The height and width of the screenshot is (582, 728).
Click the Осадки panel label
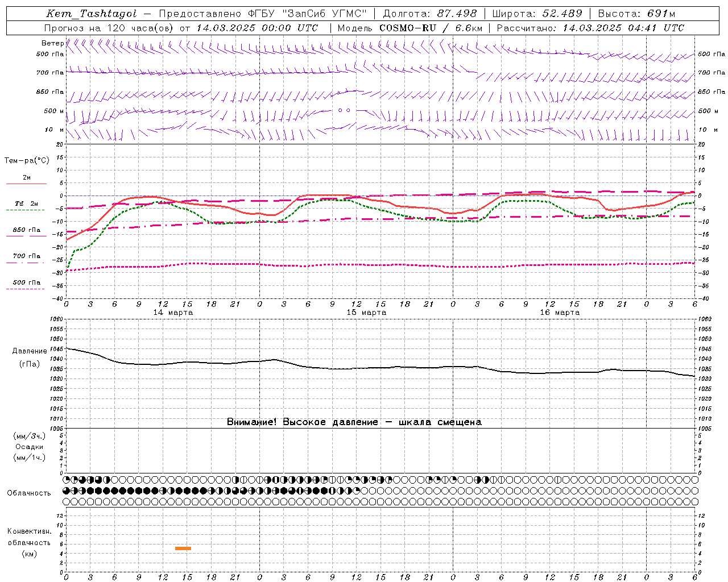click(x=30, y=447)
